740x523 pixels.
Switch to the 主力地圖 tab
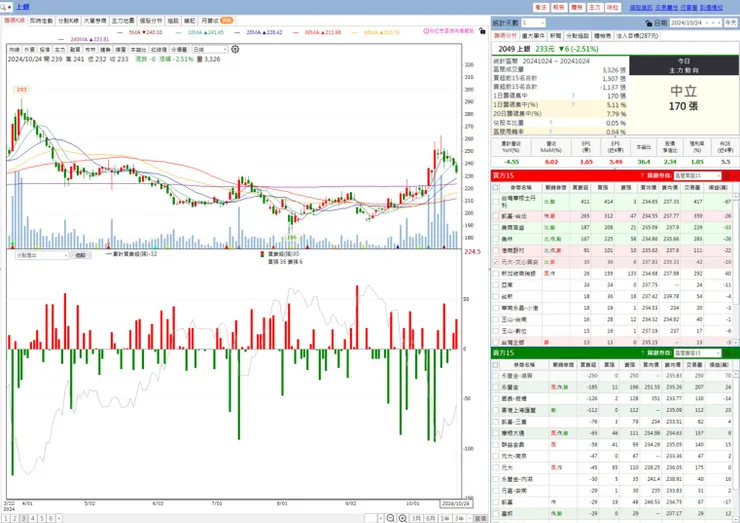pyautogui.click(x=123, y=21)
